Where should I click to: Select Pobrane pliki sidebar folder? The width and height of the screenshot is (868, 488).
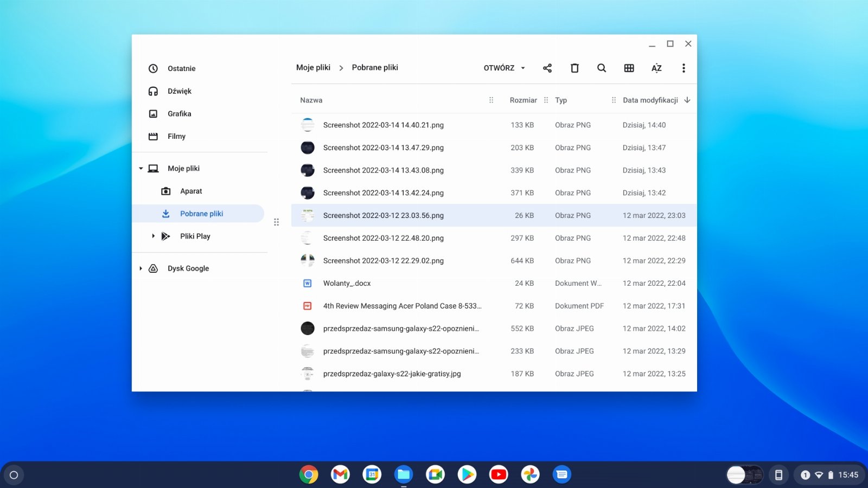[x=198, y=214]
